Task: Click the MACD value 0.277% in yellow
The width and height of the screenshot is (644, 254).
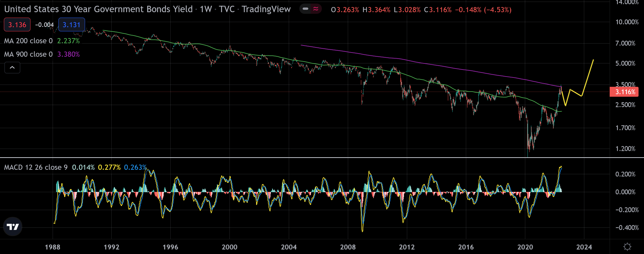Action: tap(109, 168)
